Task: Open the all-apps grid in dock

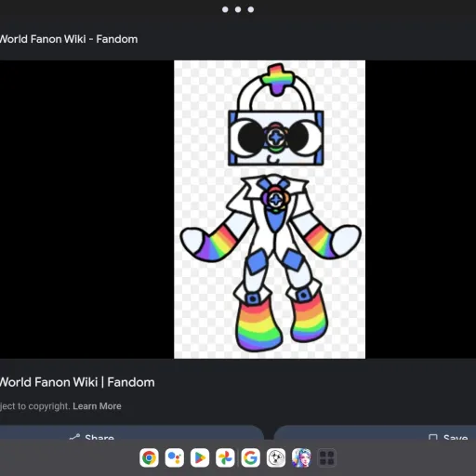Action: [x=326, y=457]
